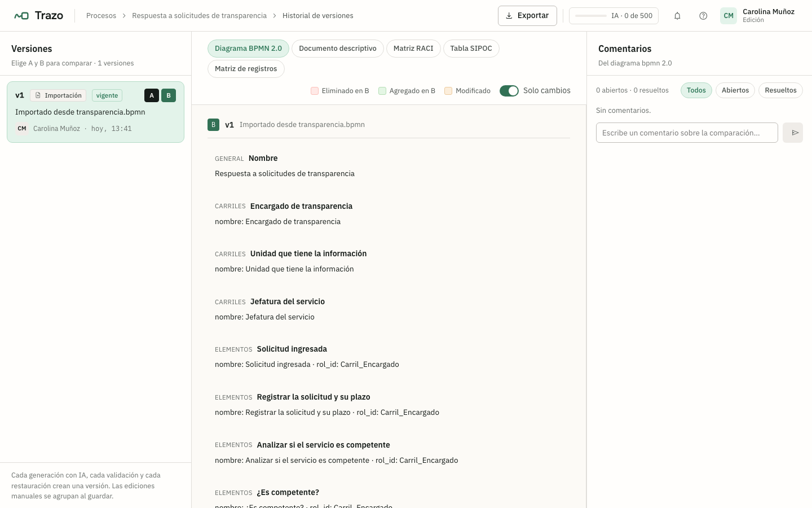Go to Procesos breadcrumb
Viewport: 812px width, 508px height.
[101, 16]
